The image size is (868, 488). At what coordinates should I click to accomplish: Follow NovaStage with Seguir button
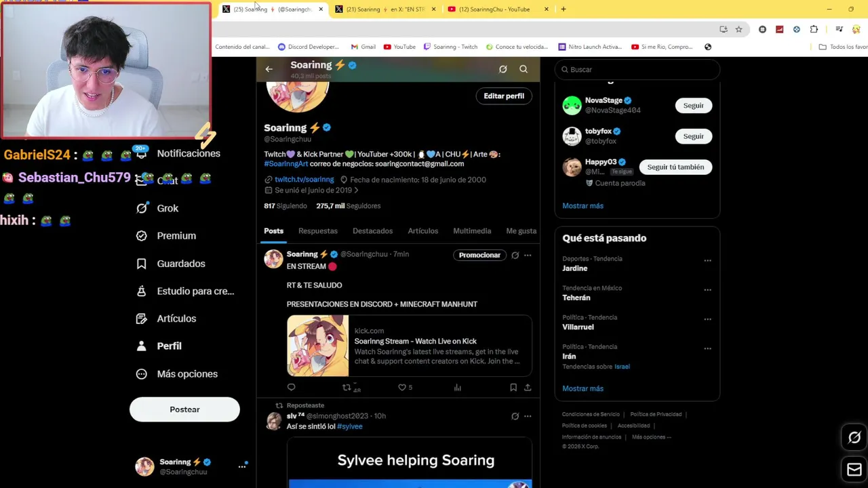pos(693,106)
